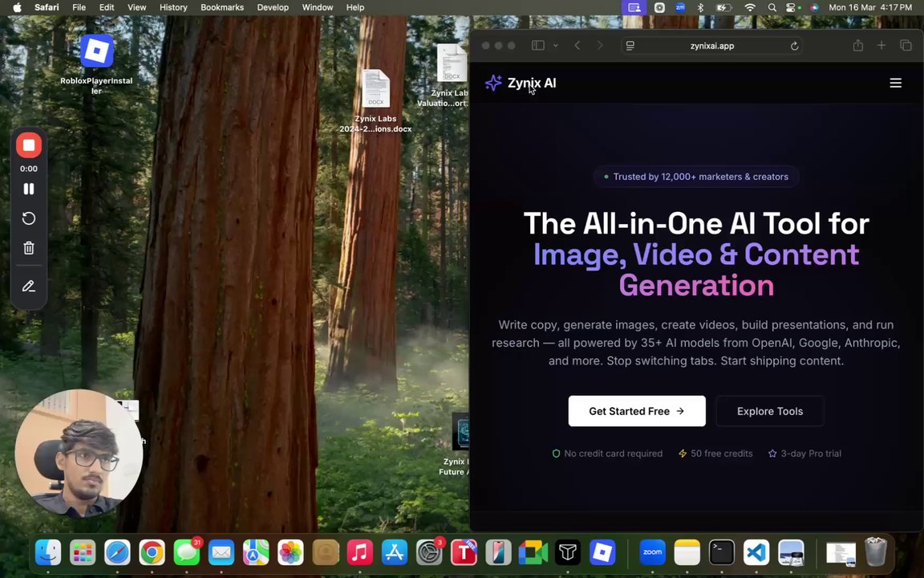Click the round webcam preview bubble

coord(79,453)
